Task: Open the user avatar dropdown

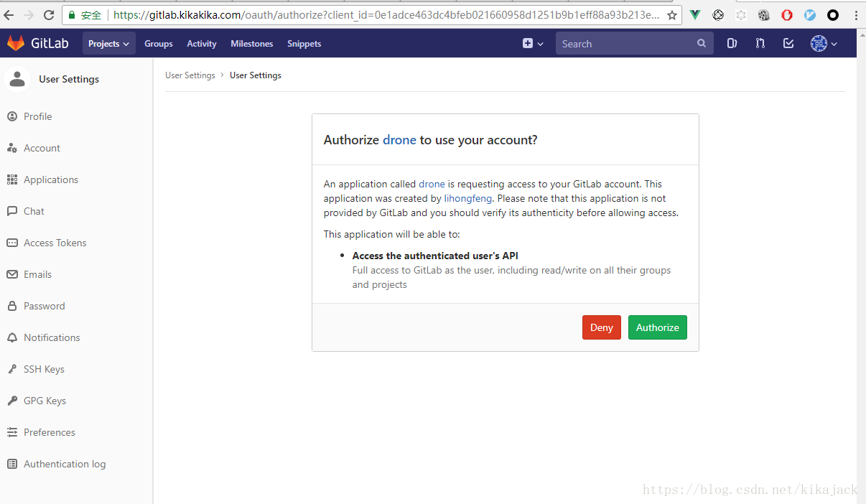Action: tap(824, 44)
